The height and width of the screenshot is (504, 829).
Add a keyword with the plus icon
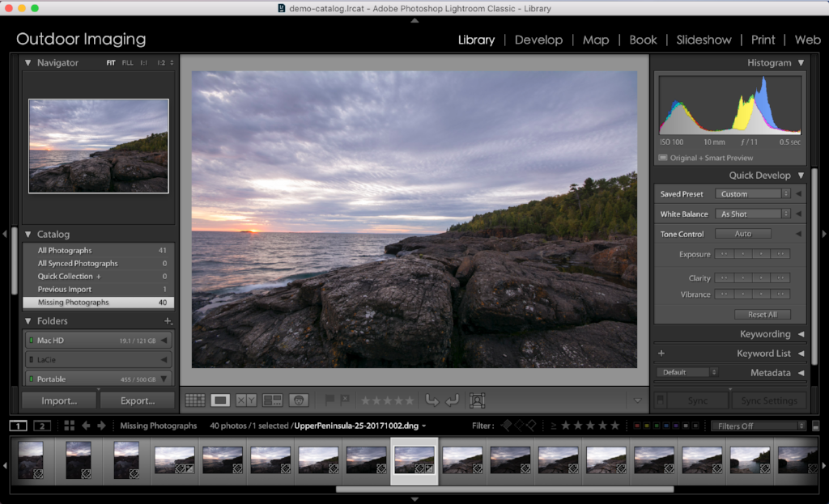click(x=661, y=353)
